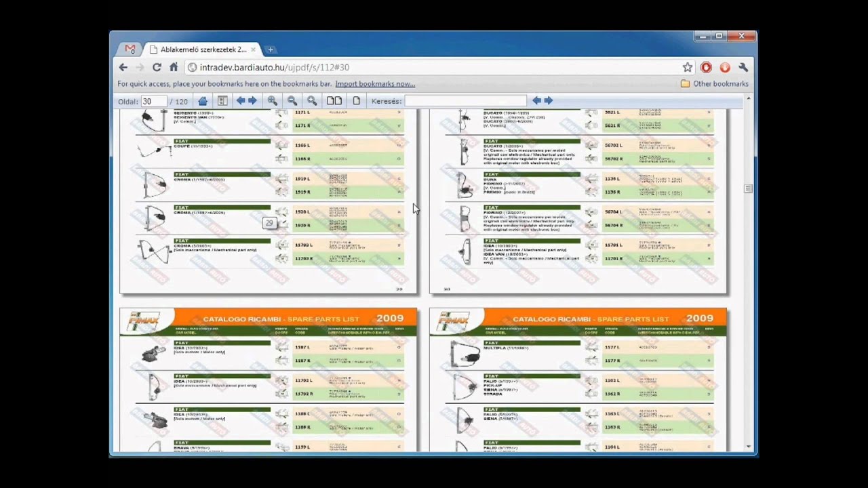Click part code 11701 L

click(613, 245)
